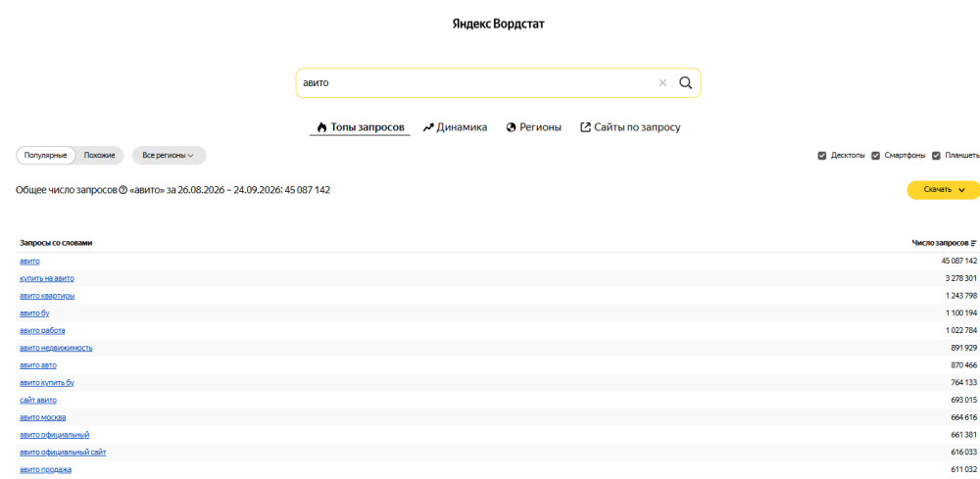980x479 pixels.
Task: Click the value 664 616
Action: [x=964, y=417]
